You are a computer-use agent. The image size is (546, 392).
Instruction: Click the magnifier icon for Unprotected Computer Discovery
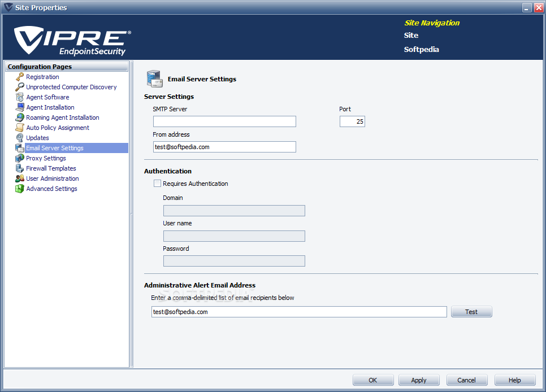[x=20, y=87]
